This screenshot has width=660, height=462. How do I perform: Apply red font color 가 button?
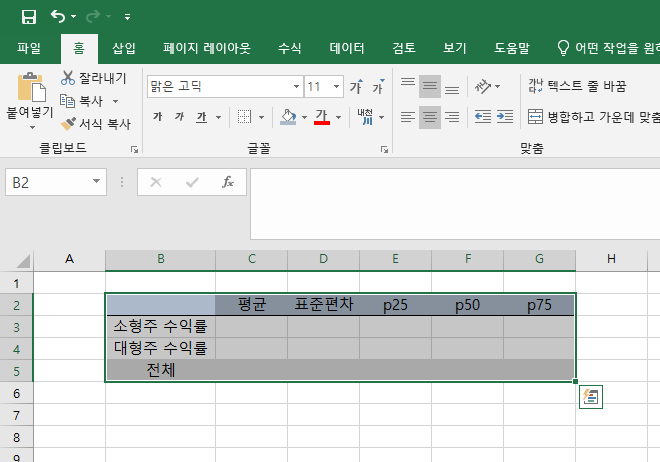click(322, 117)
